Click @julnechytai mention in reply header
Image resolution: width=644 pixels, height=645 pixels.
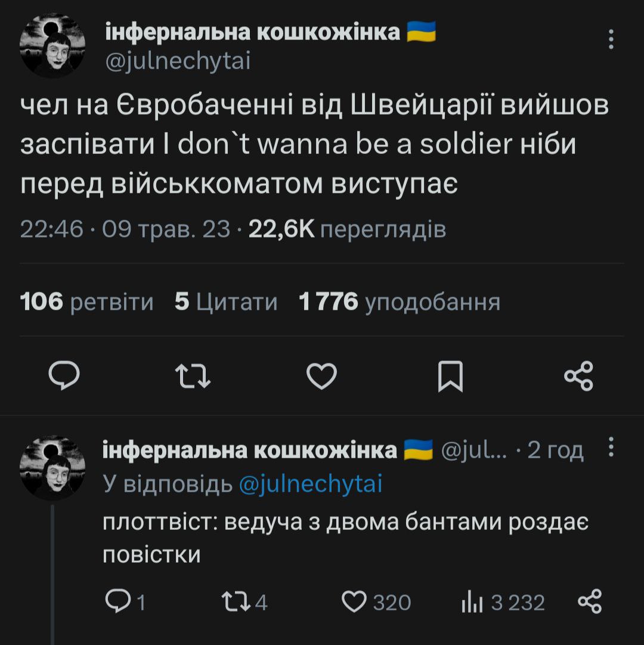tap(310, 484)
